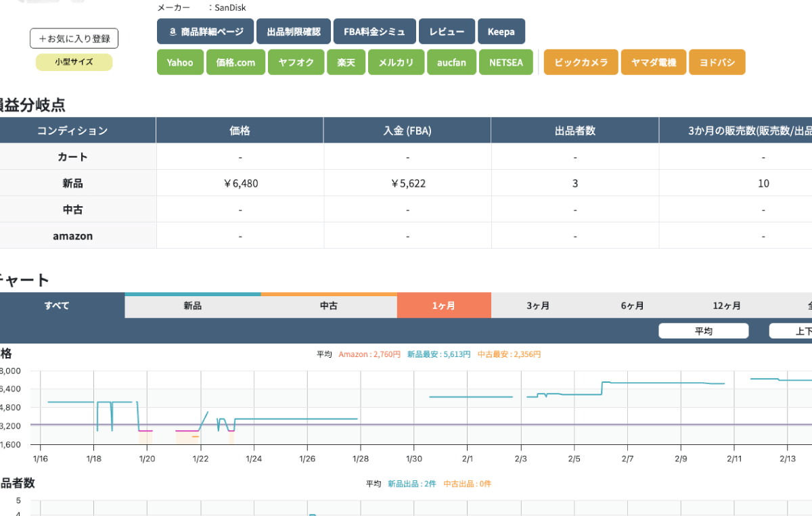Screen dimensions: 812x516
Task: Open Keepa for this product
Action: 501,32
